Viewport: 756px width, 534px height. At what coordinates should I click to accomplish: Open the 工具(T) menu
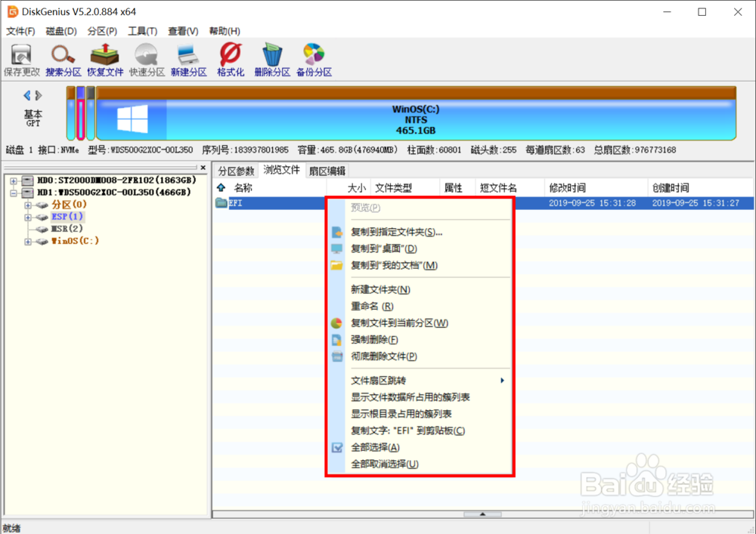pyautogui.click(x=143, y=31)
